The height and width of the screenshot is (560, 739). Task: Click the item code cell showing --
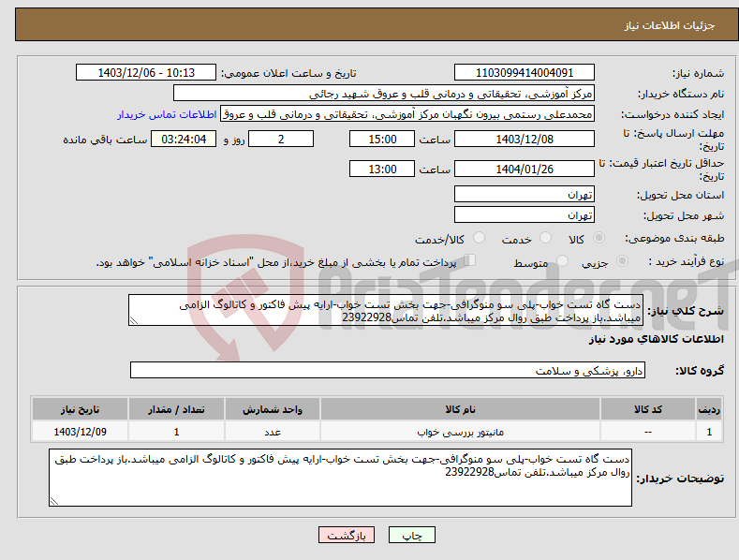(x=648, y=432)
